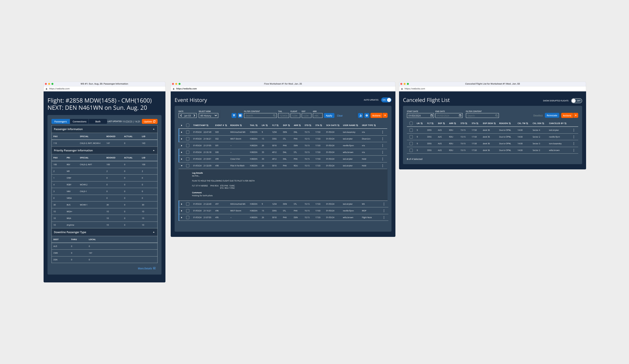The height and width of the screenshot is (364, 629).
Task: Collapse the expanded event 498 row
Action: 181,166
